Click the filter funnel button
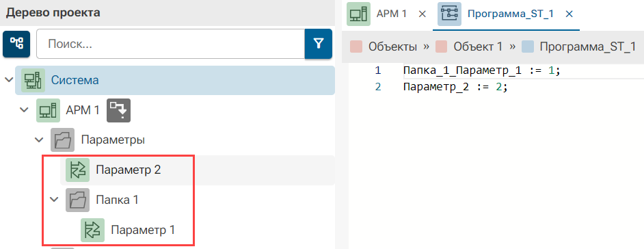The height and width of the screenshot is (249, 644). click(319, 44)
